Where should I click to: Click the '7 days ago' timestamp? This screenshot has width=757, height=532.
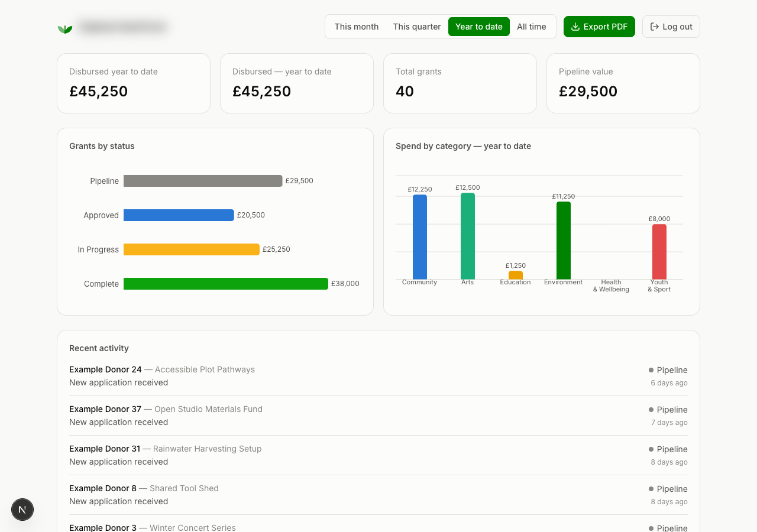669,423
